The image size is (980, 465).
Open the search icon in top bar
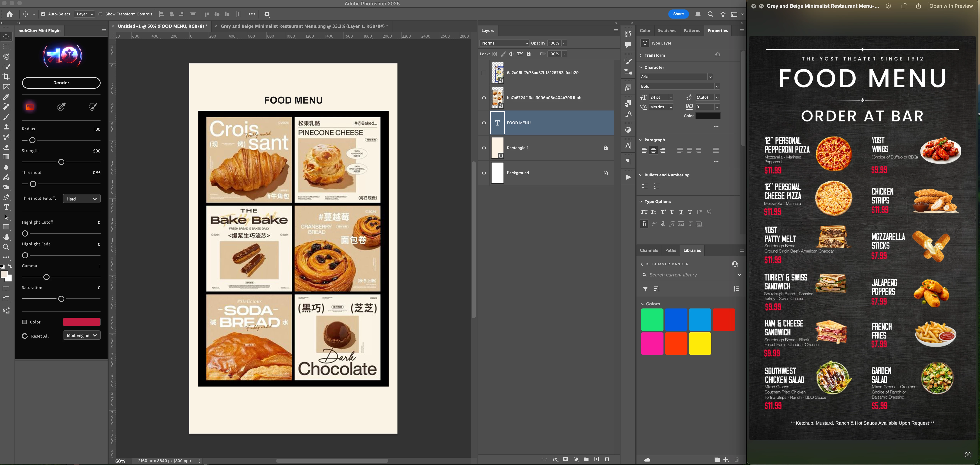[710, 14]
